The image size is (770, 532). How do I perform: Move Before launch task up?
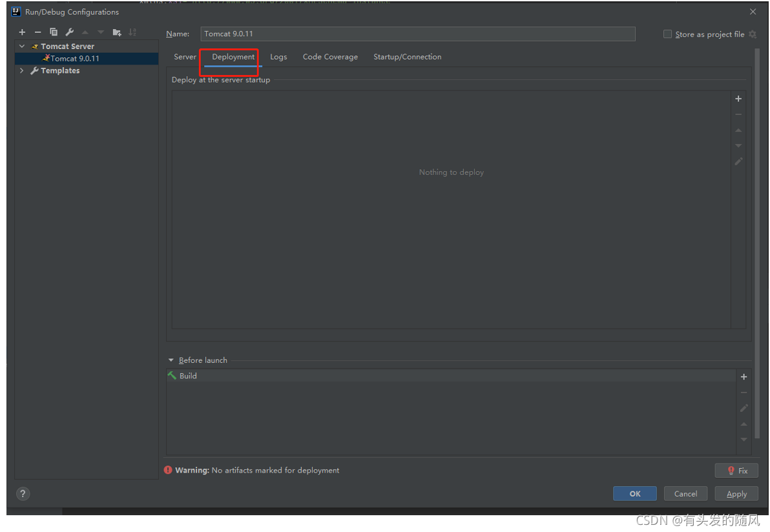pyautogui.click(x=744, y=424)
